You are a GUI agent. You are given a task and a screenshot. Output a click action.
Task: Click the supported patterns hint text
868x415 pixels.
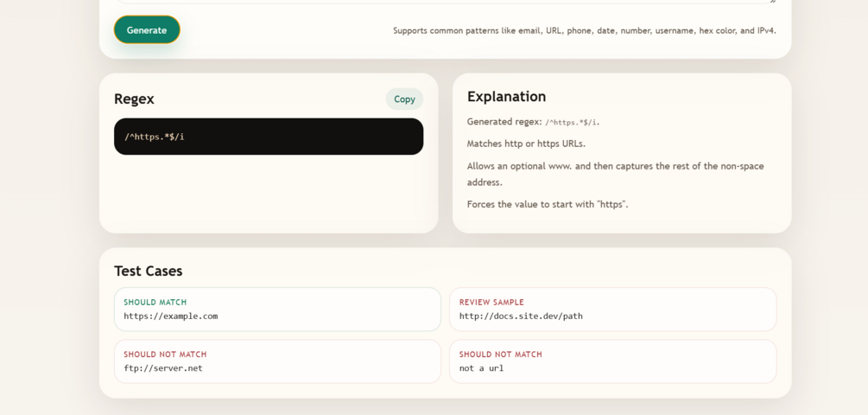[x=585, y=30]
